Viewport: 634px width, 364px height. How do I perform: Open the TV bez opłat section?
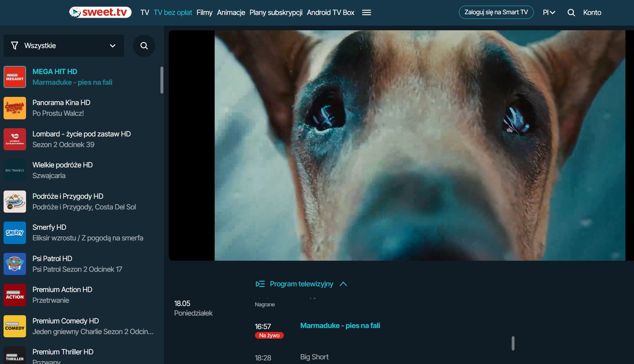[173, 12]
